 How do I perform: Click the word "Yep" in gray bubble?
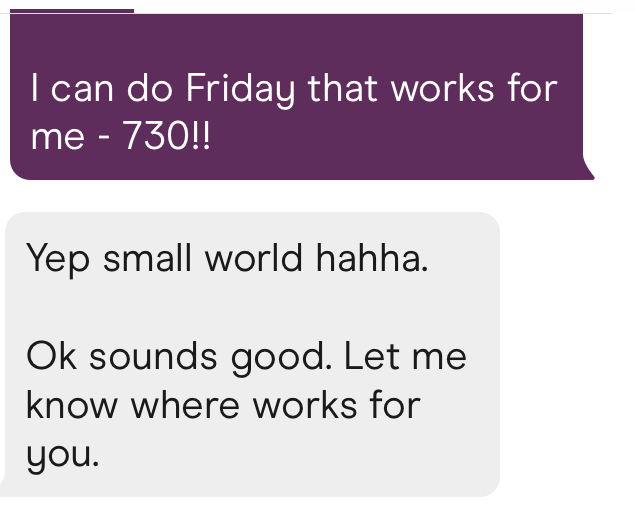[x=58, y=259]
